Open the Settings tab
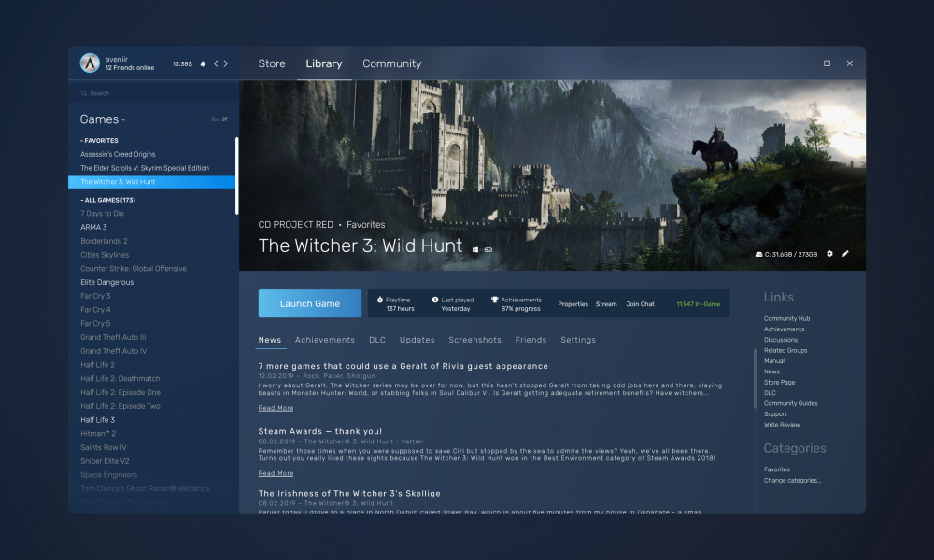 point(578,340)
